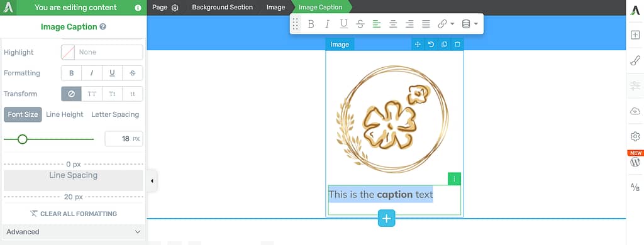
Task: Select Background Section in breadcrumb
Action: [222, 8]
